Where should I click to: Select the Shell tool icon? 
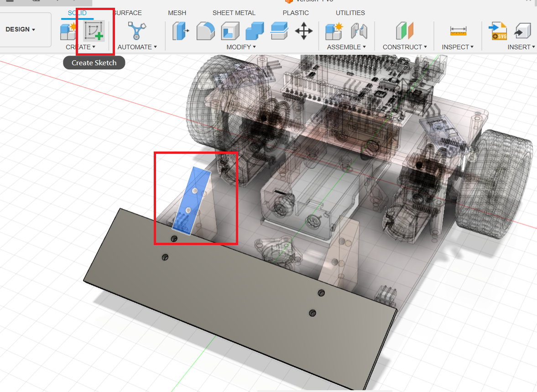(230, 31)
